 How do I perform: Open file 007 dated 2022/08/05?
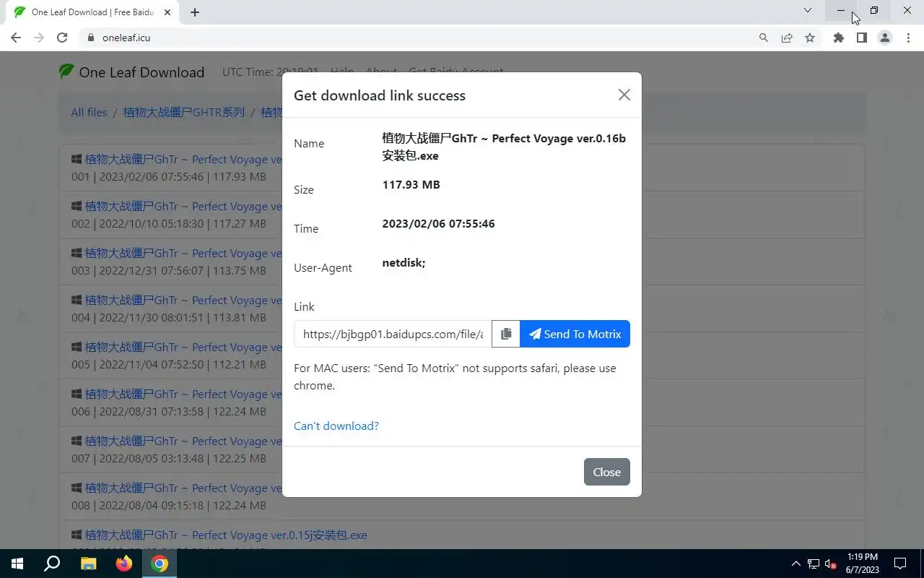183,441
